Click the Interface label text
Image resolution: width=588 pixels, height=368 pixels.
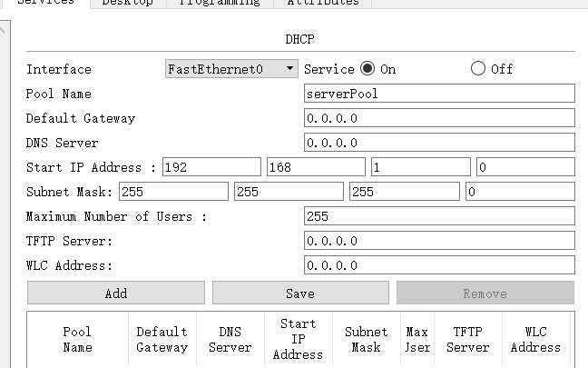[59, 69]
